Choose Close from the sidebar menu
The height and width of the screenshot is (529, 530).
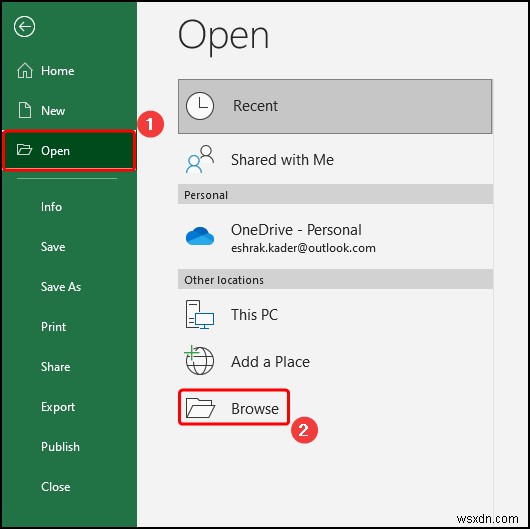69,487
